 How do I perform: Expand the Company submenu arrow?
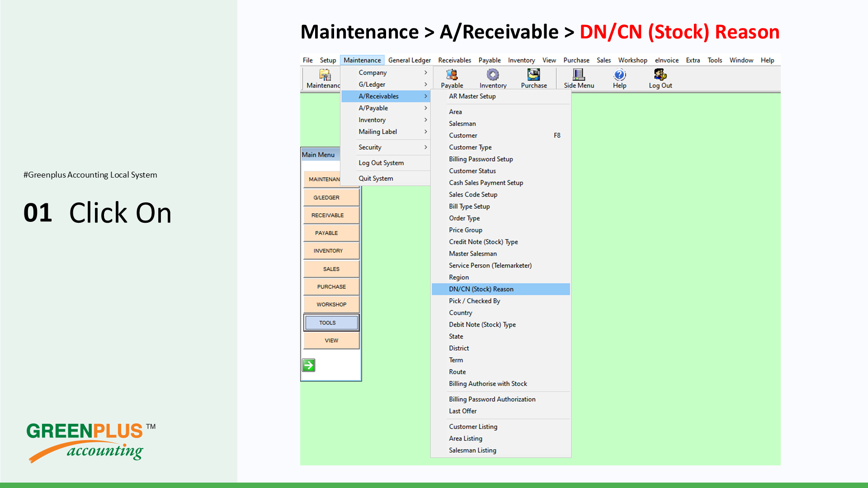[x=425, y=72]
